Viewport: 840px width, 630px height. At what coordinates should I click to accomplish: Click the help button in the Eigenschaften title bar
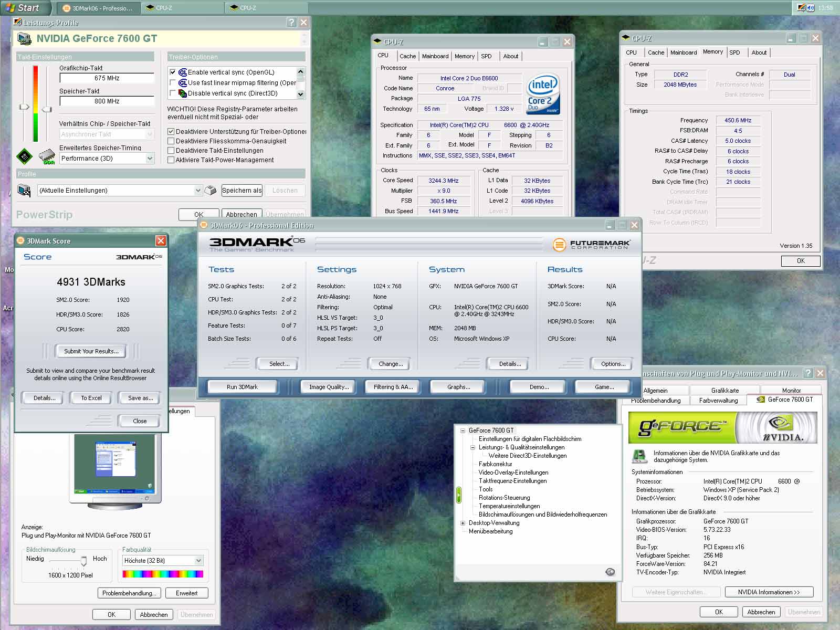point(808,373)
